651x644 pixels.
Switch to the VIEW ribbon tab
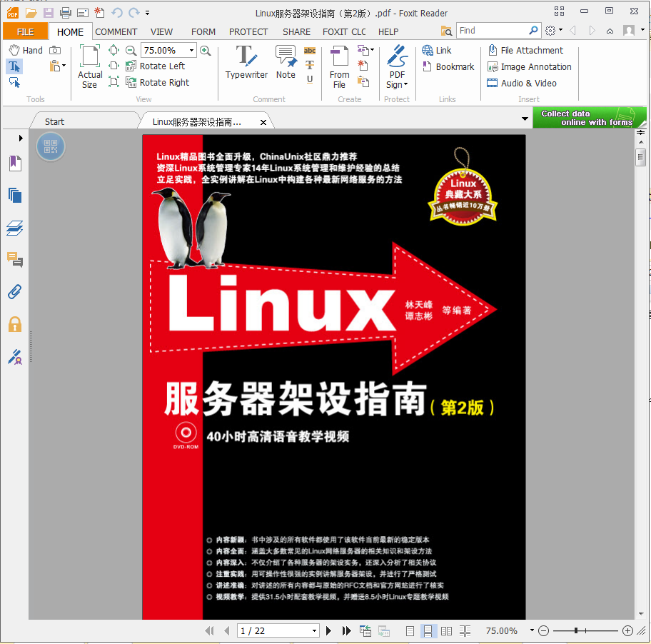pyautogui.click(x=161, y=32)
